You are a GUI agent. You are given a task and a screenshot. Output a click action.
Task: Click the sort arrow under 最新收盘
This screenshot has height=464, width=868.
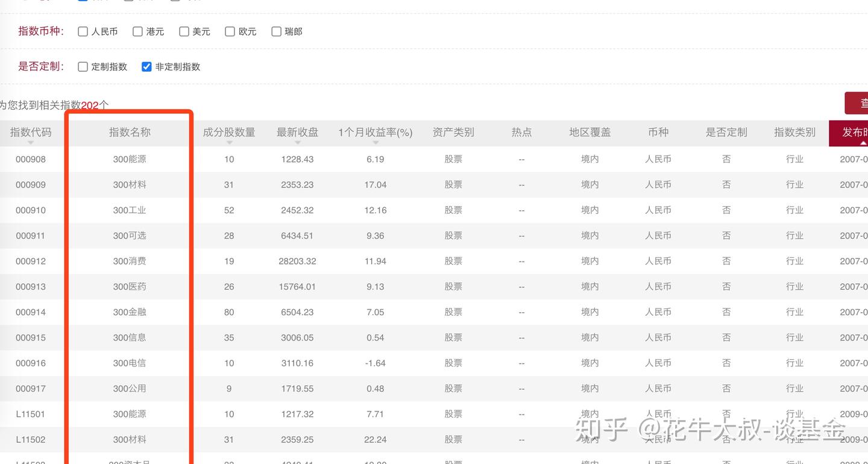click(x=297, y=143)
